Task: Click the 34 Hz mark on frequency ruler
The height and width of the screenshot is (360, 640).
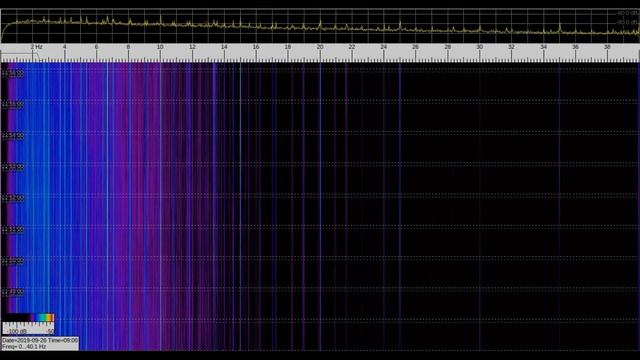Action: tap(543, 47)
